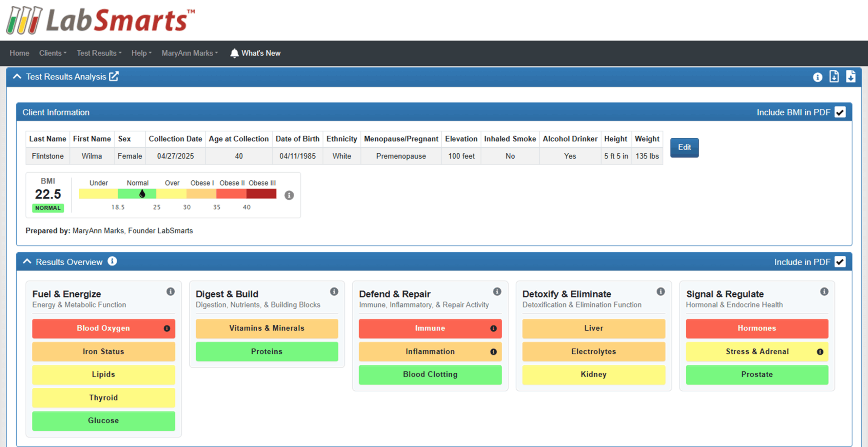868x447 pixels.
Task: Click the Last Name cell Flintstone
Action: click(x=48, y=156)
